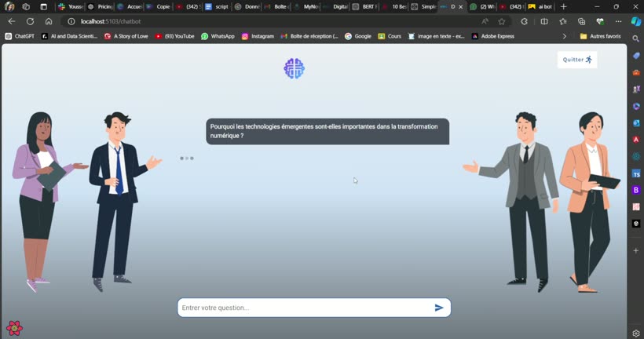Go back with the browser back arrow

[12, 21]
